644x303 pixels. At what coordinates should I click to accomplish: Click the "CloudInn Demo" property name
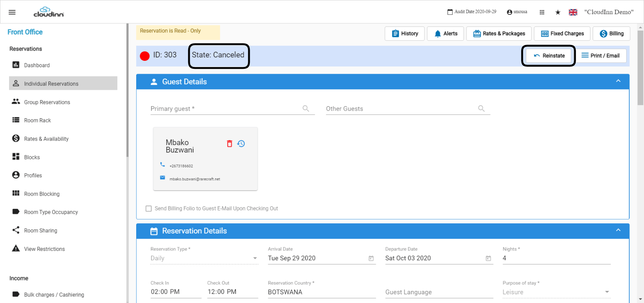pos(609,12)
